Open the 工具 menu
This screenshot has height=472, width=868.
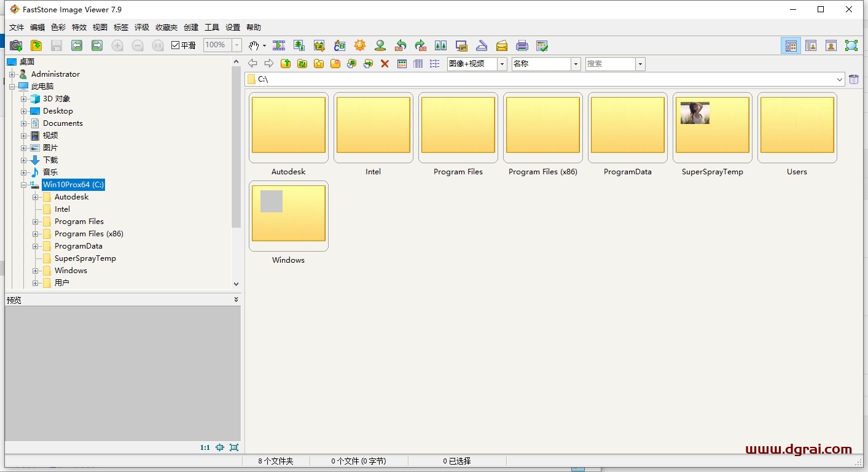pos(211,28)
